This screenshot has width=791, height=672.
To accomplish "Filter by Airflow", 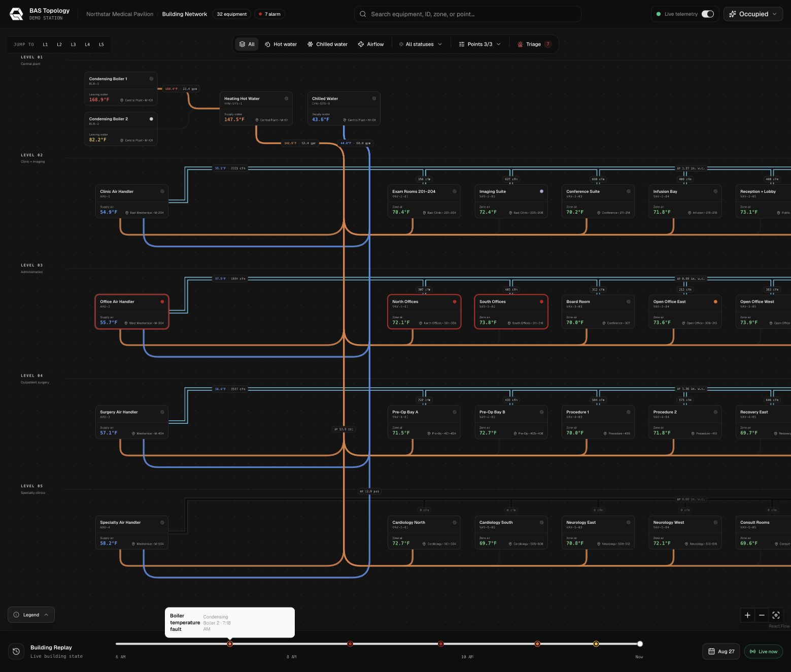I will pyautogui.click(x=371, y=44).
